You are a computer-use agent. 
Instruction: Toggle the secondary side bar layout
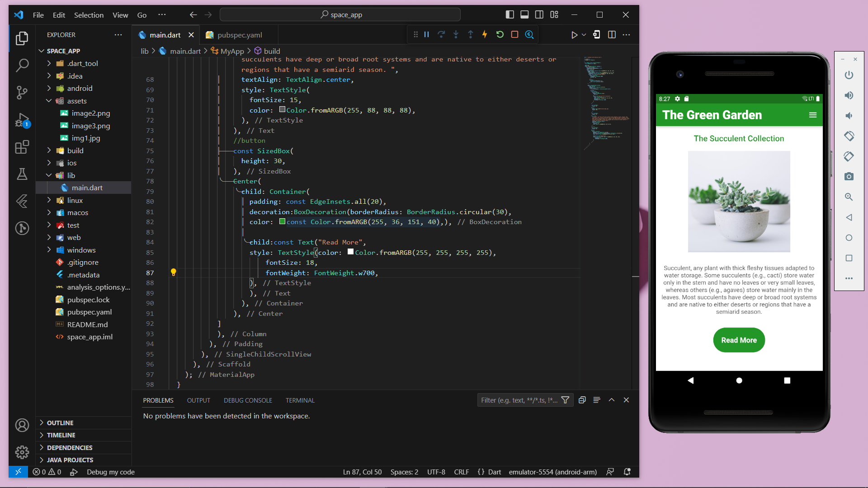point(539,14)
